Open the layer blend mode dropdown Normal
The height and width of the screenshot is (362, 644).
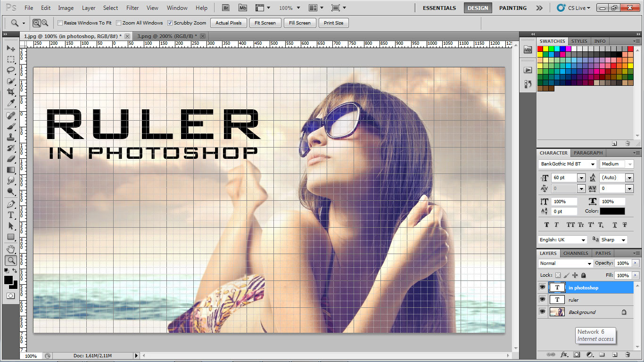click(589, 263)
